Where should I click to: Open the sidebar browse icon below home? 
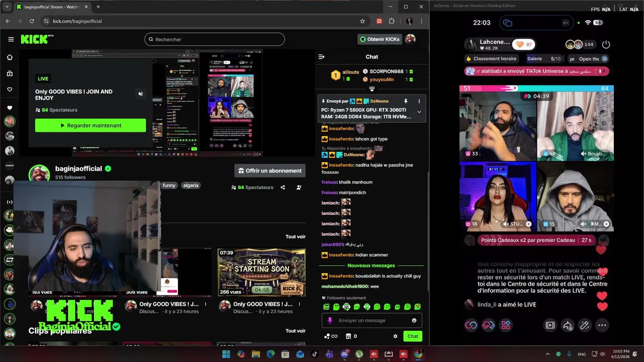(10, 73)
